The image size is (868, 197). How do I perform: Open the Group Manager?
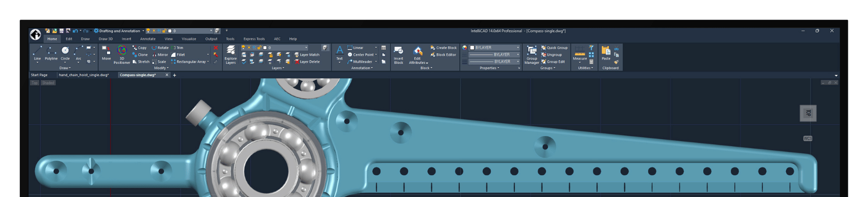[532, 55]
